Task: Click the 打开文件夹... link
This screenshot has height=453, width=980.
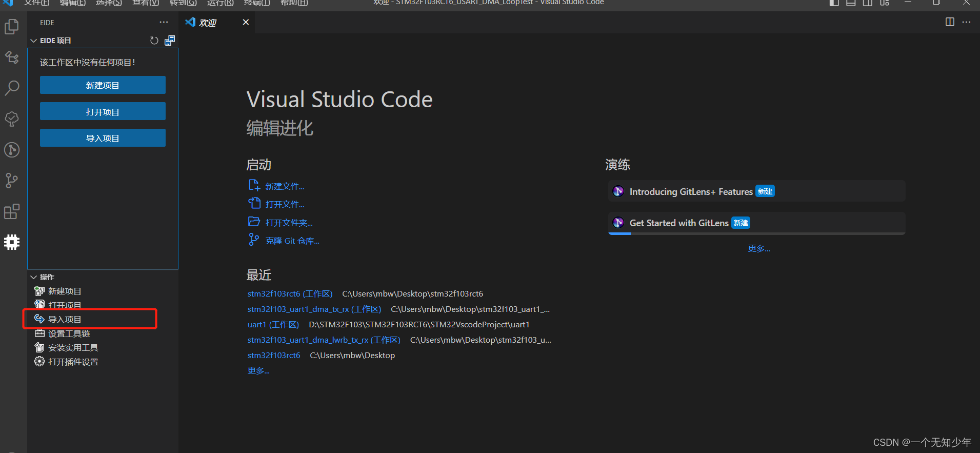Action: coord(289,223)
